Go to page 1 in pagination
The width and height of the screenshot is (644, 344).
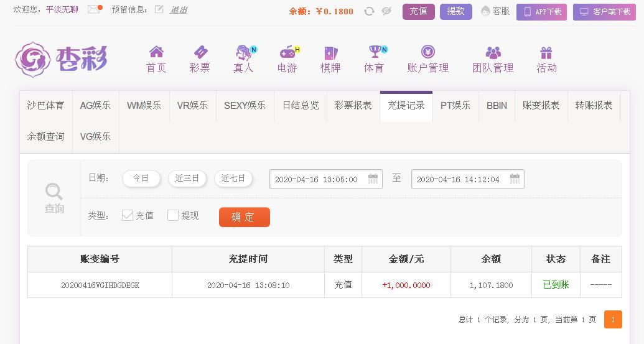point(613,319)
